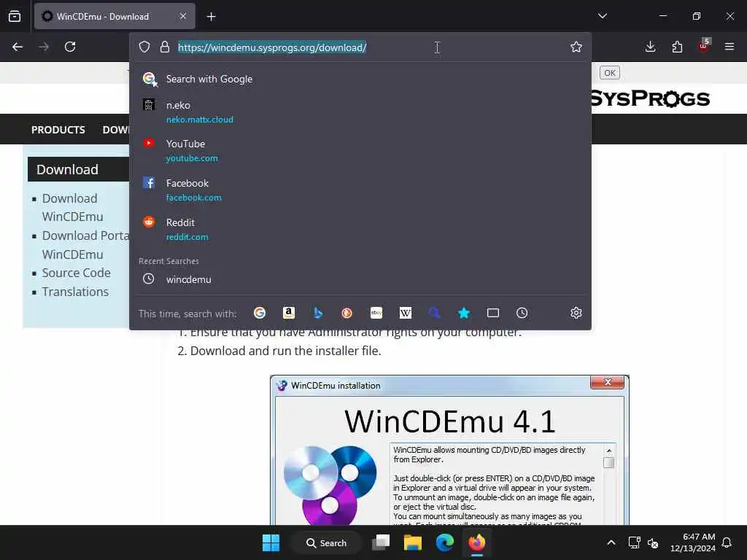Open the Facebook suggestion

(x=360, y=190)
